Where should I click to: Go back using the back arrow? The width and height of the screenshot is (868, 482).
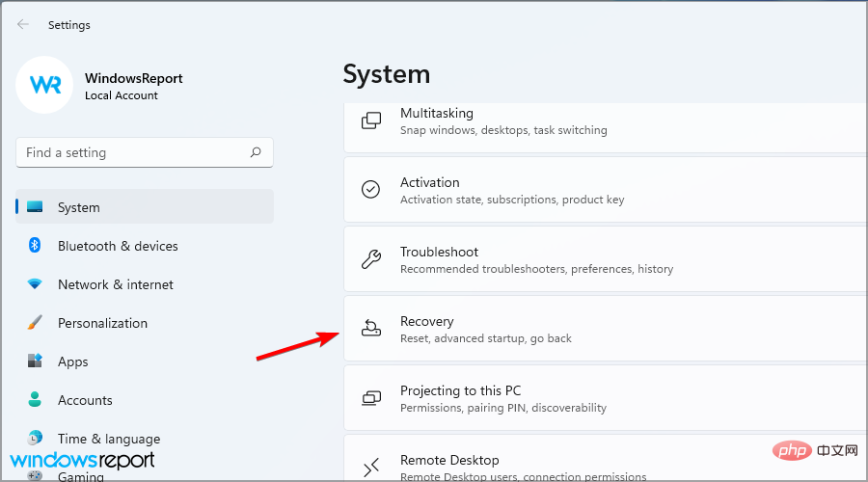tap(23, 24)
